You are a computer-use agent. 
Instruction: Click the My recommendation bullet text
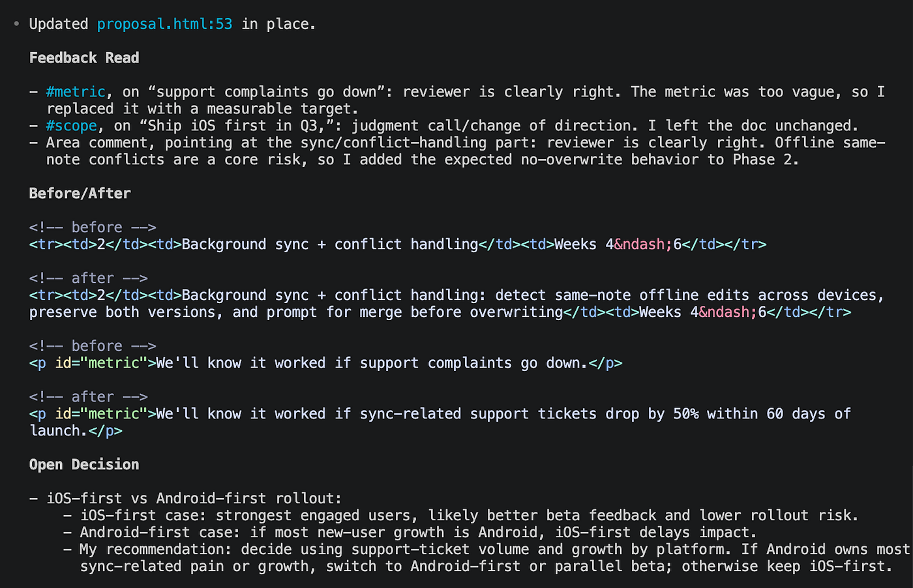coord(495,557)
